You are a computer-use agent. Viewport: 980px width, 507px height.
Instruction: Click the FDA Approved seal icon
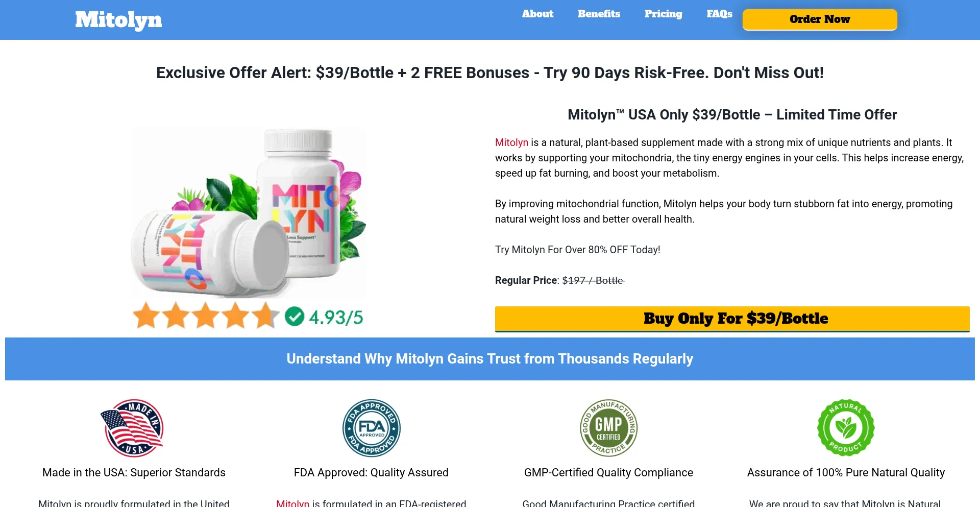tap(372, 428)
